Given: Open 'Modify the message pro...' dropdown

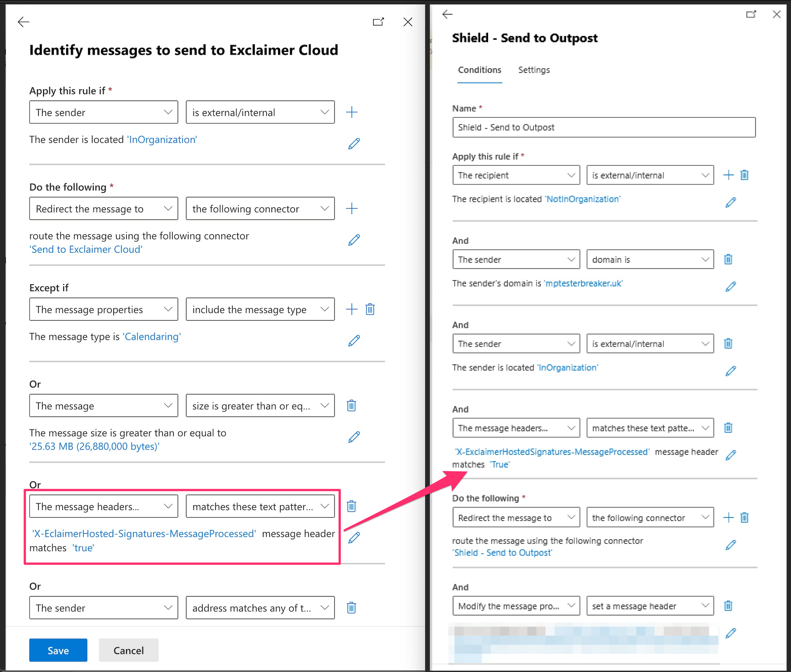Looking at the screenshot, I should pyautogui.click(x=516, y=605).
